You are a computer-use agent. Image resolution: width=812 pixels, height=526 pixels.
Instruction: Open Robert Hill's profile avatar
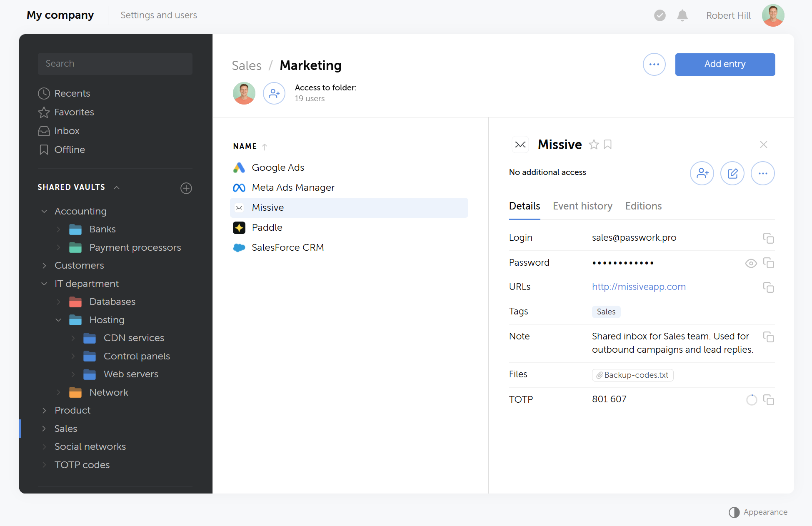773,15
